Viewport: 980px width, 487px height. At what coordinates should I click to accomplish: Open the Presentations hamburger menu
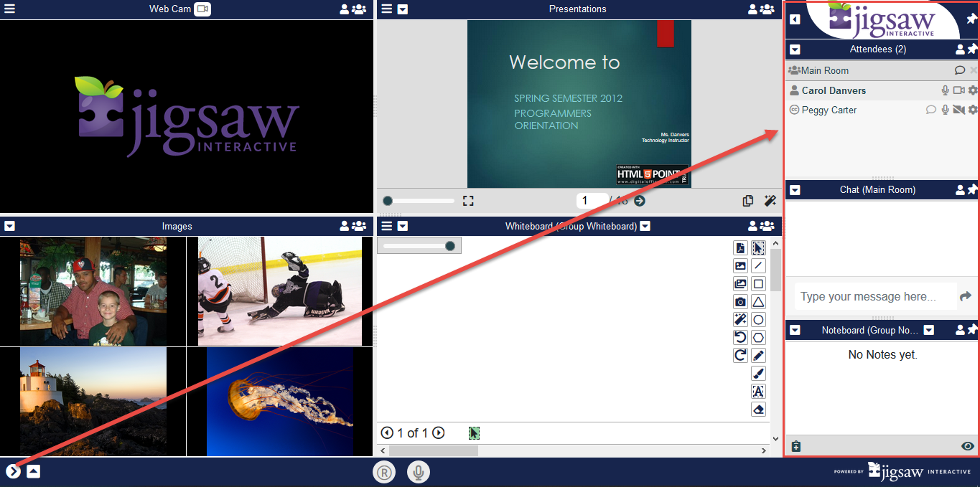pos(387,9)
